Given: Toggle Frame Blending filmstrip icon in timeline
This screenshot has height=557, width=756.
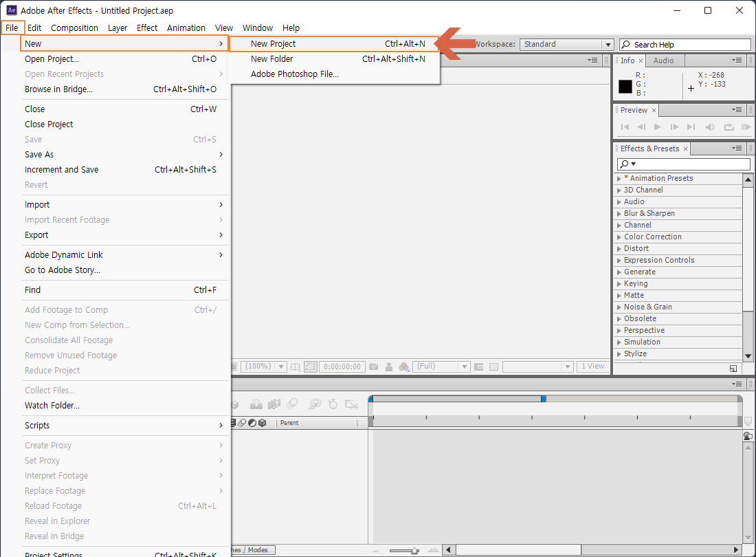Looking at the screenshot, I should click(274, 404).
